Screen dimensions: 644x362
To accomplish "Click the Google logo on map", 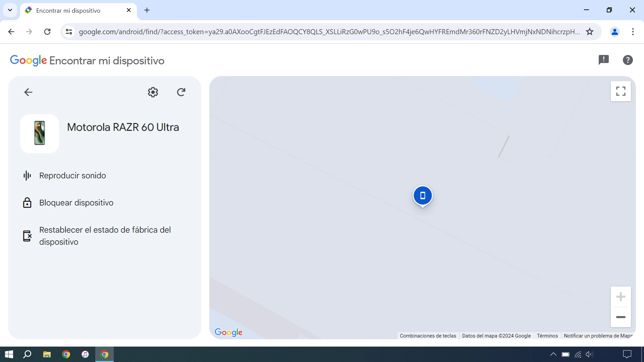I will click(x=228, y=332).
